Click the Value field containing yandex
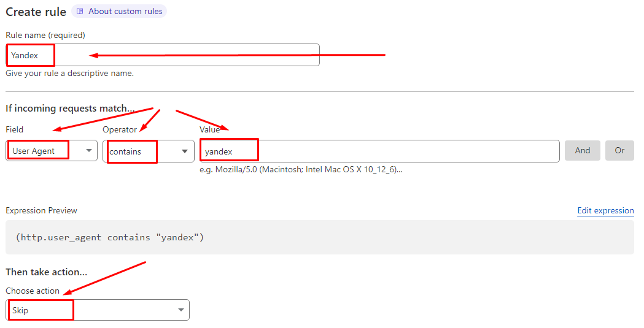 [x=379, y=151]
